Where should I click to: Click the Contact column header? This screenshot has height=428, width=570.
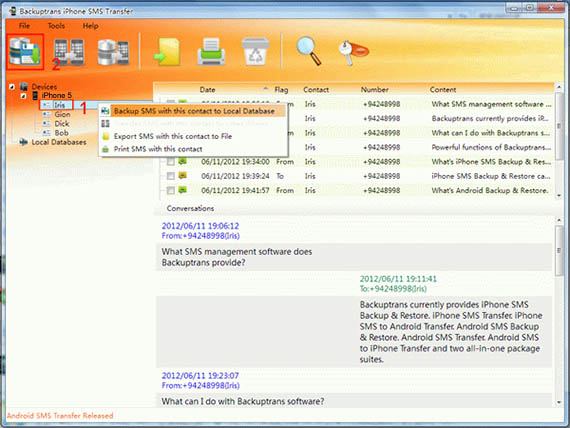(x=316, y=89)
